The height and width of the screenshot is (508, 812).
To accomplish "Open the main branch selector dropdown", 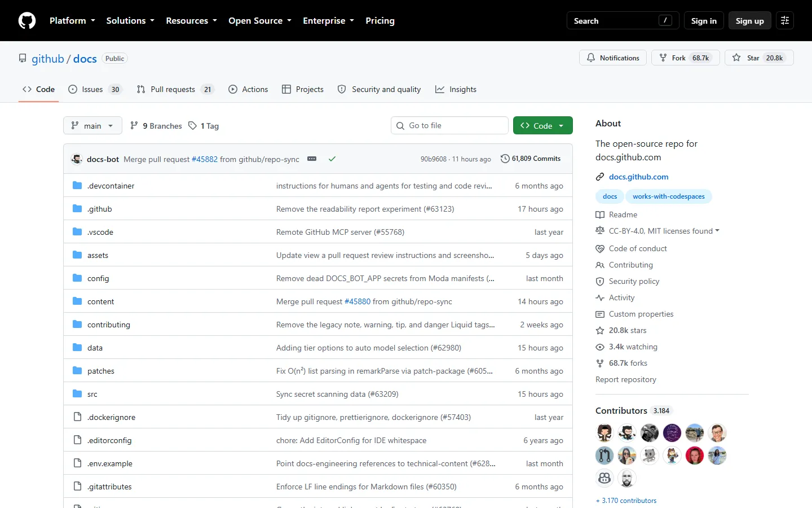I will point(92,125).
